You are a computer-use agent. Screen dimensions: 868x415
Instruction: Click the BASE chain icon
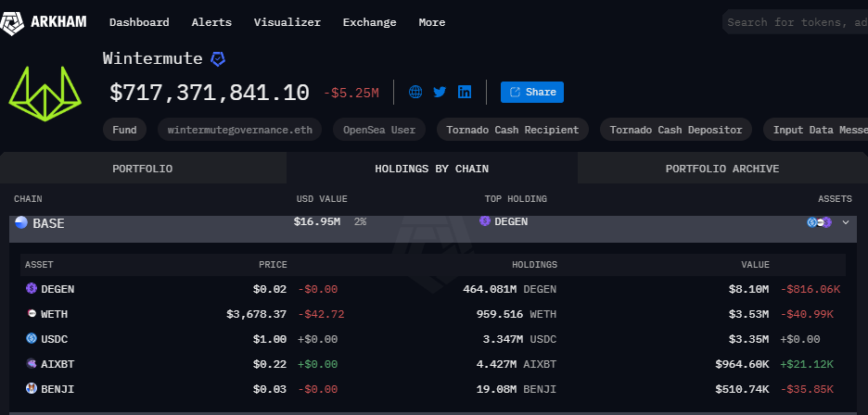[x=21, y=222]
